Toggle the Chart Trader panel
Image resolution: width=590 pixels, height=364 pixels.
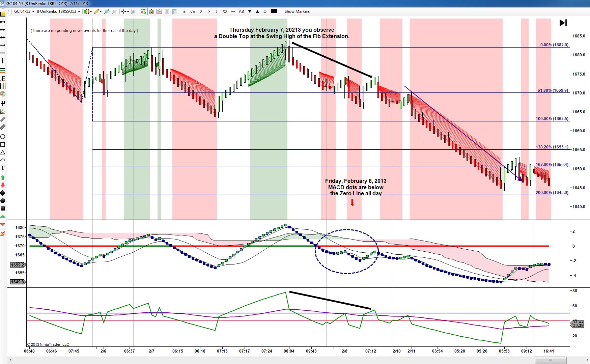coord(143,11)
